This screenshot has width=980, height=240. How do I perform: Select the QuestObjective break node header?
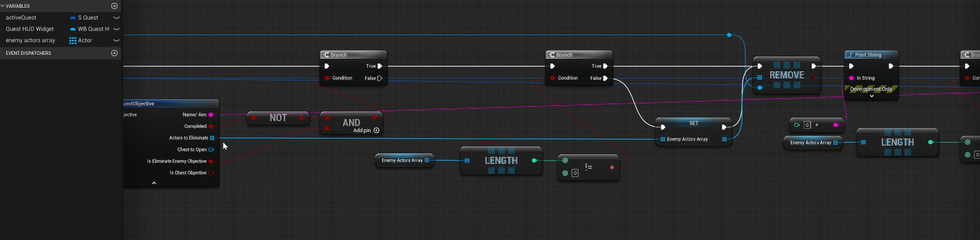point(171,104)
